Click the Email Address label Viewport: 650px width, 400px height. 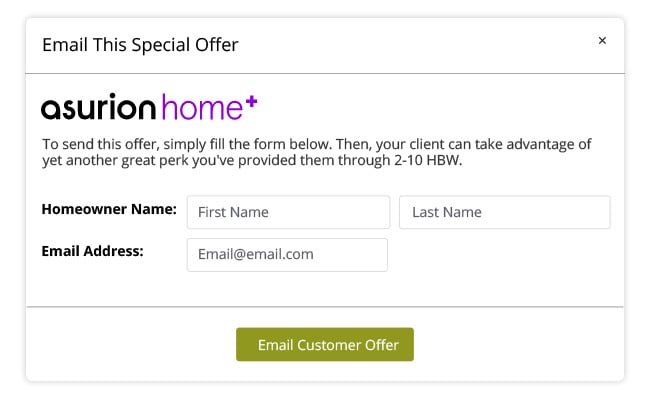pos(93,251)
